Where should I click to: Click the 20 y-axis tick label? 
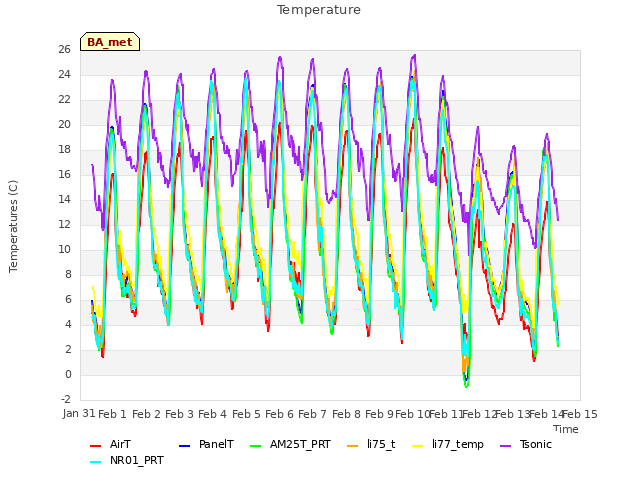pos(64,124)
